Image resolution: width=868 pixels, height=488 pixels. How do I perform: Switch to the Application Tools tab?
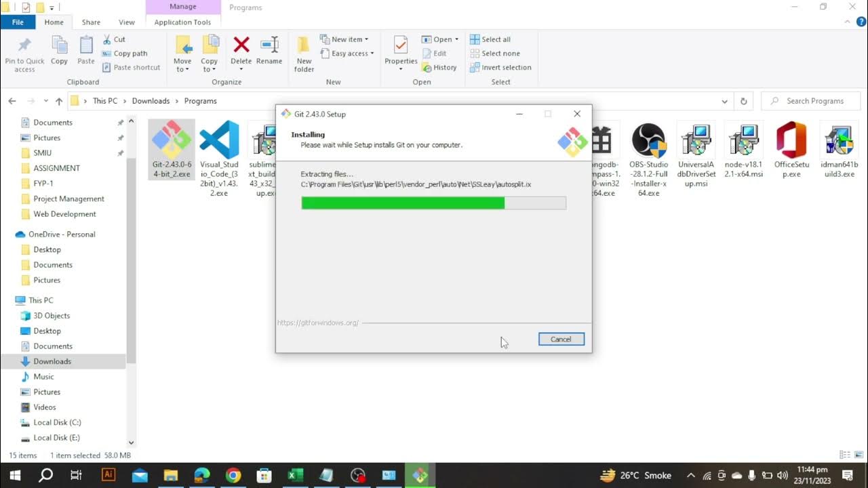(x=182, y=22)
